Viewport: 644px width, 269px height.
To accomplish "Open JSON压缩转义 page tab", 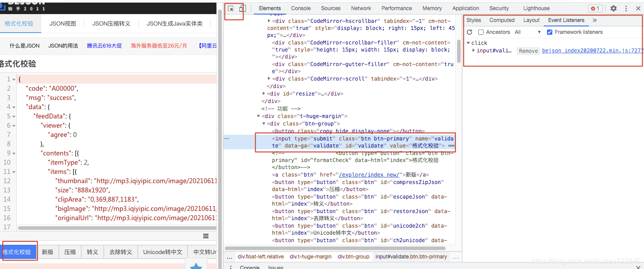I will click(111, 23).
